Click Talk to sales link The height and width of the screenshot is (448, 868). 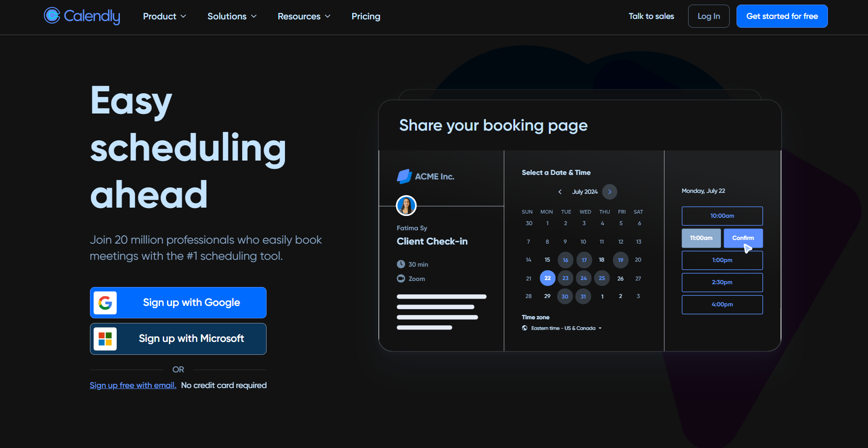(651, 16)
